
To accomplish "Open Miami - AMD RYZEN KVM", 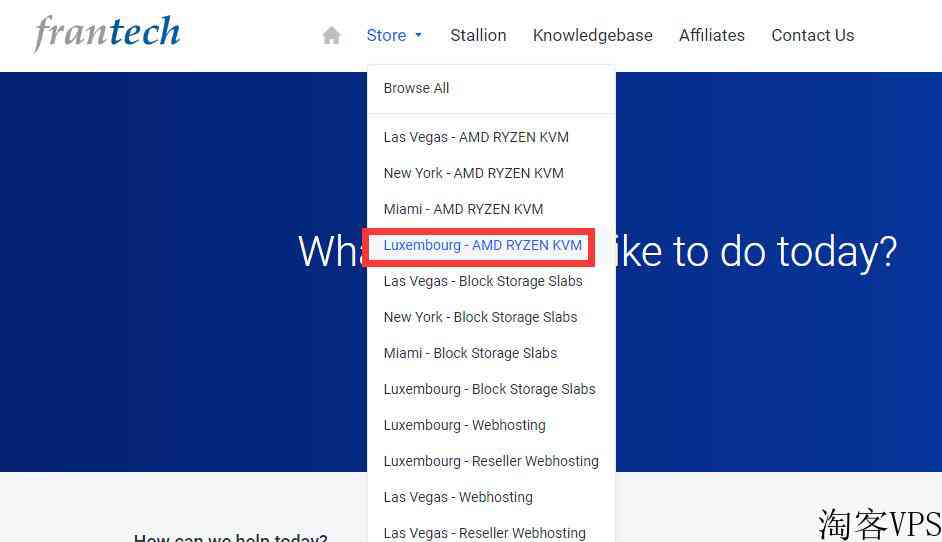I will tap(463, 209).
